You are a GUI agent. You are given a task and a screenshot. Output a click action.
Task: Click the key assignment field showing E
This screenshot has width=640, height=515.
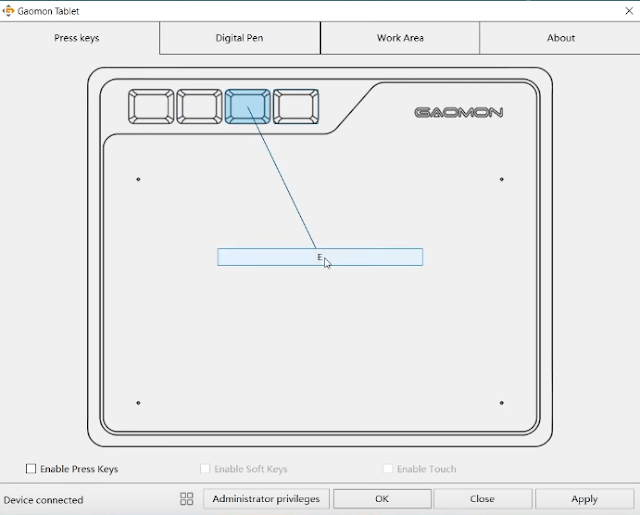(x=320, y=257)
